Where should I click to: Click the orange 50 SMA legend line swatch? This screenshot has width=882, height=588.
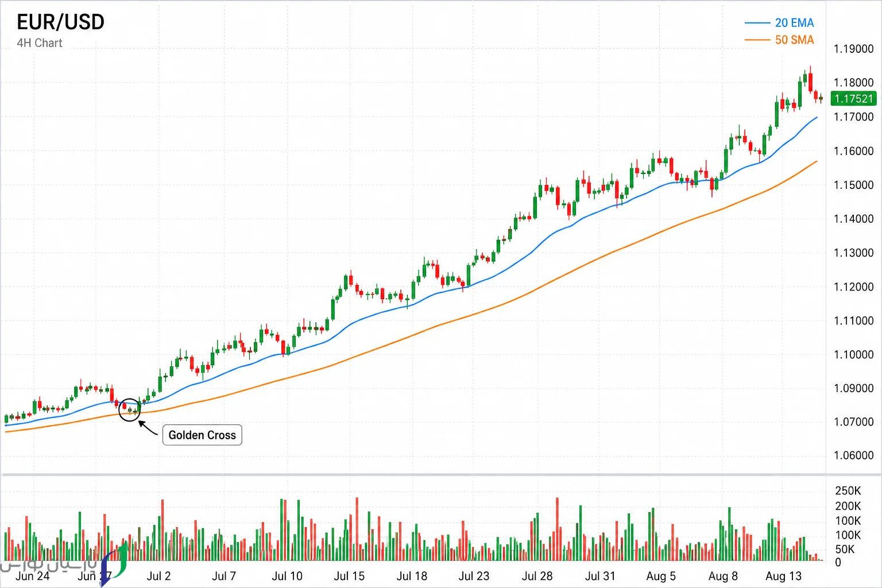pos(757,40)
